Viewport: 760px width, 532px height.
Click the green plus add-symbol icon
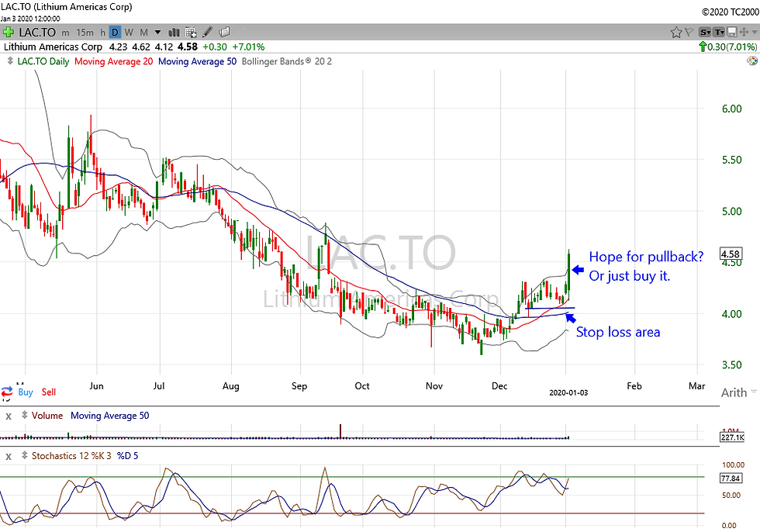click(9, 33)
